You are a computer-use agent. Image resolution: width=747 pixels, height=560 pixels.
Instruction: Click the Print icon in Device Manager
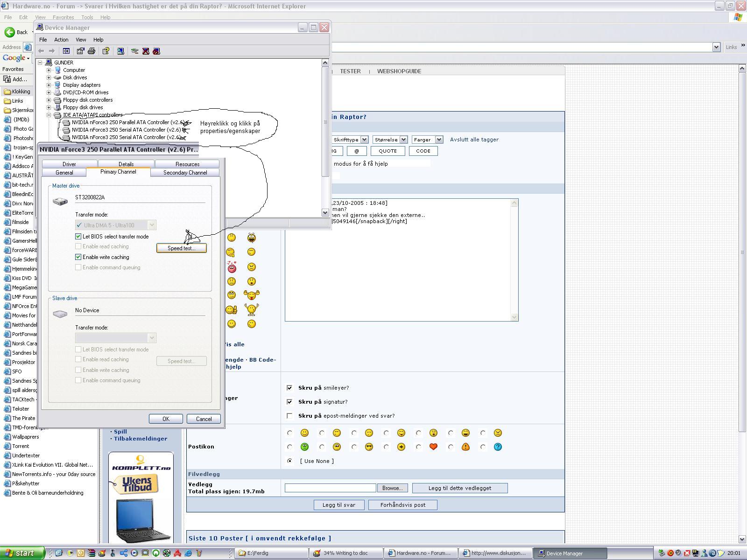pos(92,51)
